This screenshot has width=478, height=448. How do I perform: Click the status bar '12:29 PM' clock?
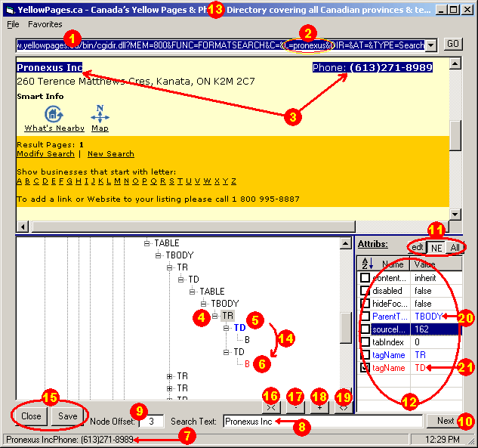point(443,440)
